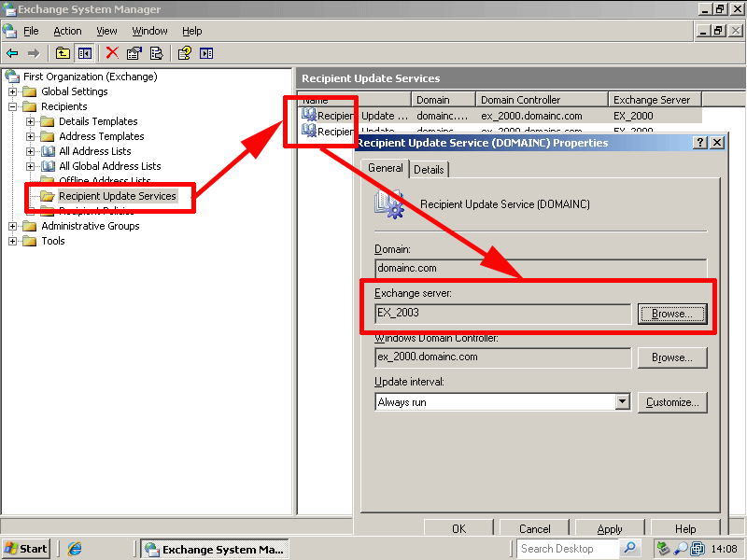
Task: Click the Administrative Groups folder icon
Action: pos(30,226)
